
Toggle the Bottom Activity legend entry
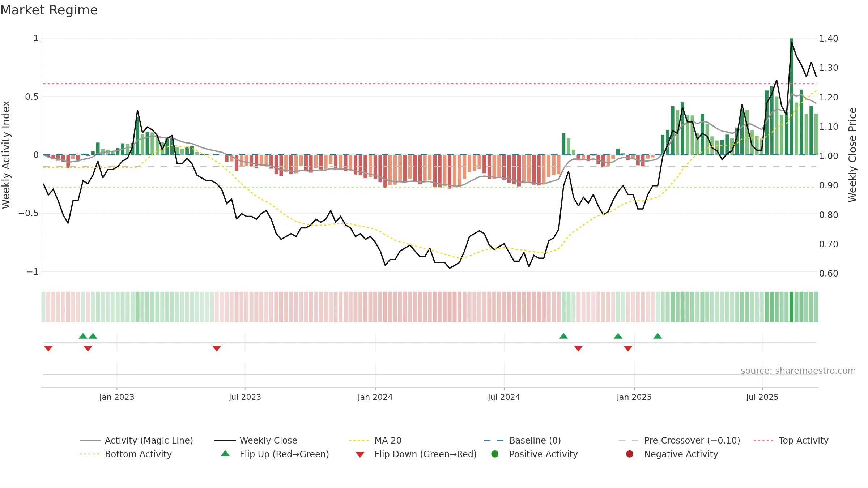(x=125, y=454)
